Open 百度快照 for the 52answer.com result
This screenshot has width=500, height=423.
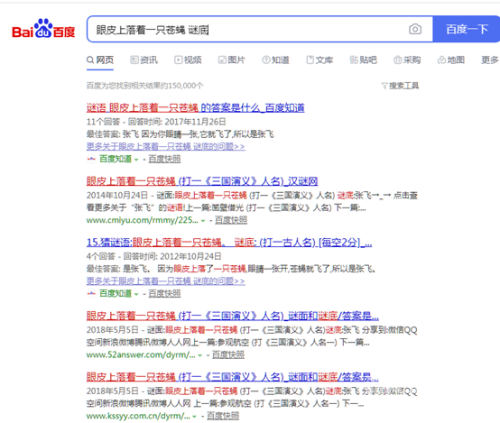click(228, 355)
